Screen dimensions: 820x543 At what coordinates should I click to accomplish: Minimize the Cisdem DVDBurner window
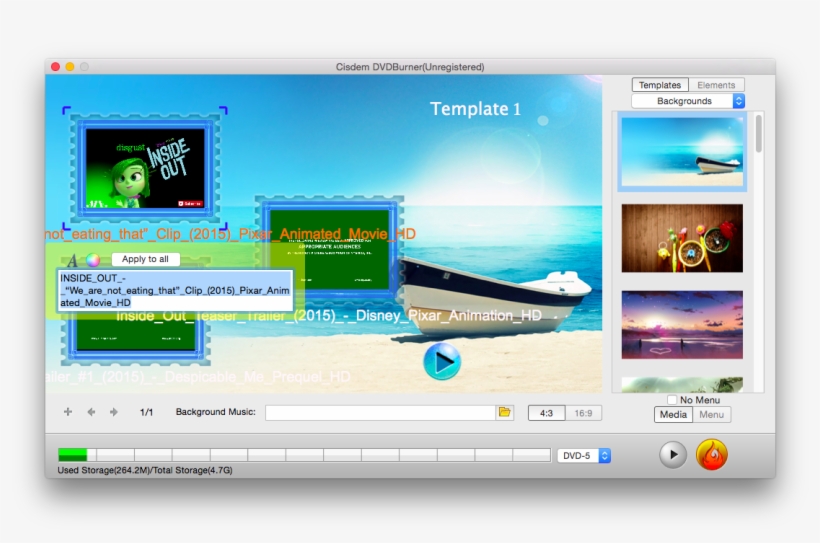(x=70, y=66)
